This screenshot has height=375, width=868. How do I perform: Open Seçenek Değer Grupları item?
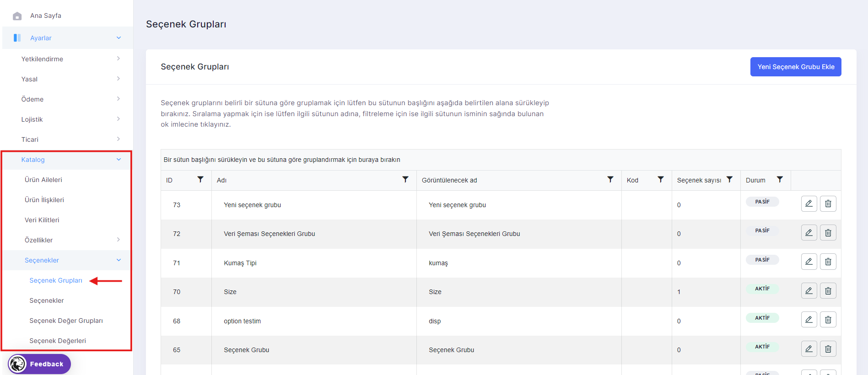tap(66, 321)
